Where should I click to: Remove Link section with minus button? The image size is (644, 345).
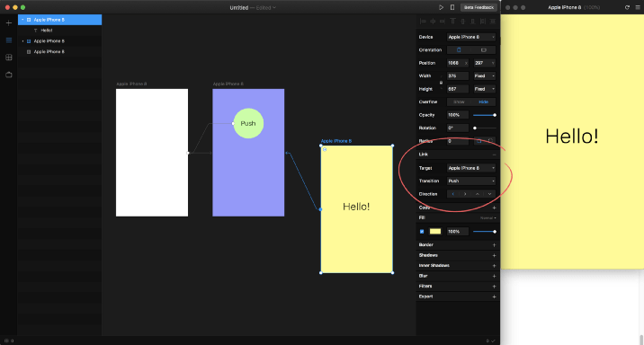pos(494,155)
